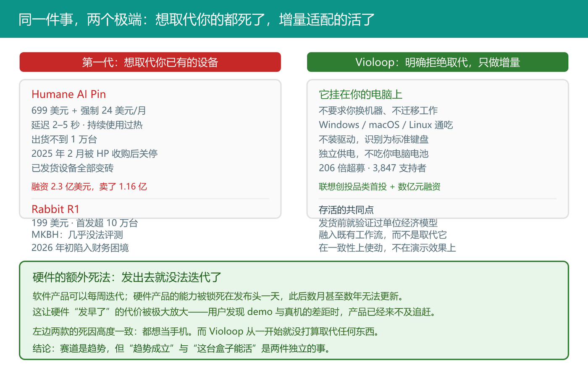Click the text "融入既有工作流，而不是取代它"
Screen dimensions: 588x392
click(x=383, y=235)
